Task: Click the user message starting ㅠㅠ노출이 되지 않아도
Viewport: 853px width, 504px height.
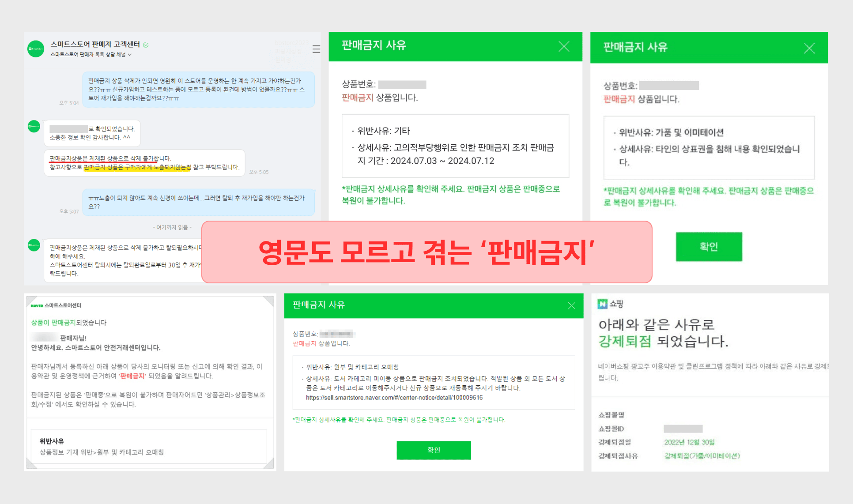Action: pos(199,202)
